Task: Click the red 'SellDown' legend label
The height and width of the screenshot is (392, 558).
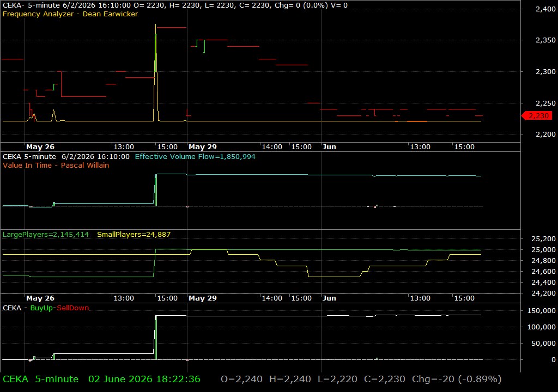Action: (72, 308)
